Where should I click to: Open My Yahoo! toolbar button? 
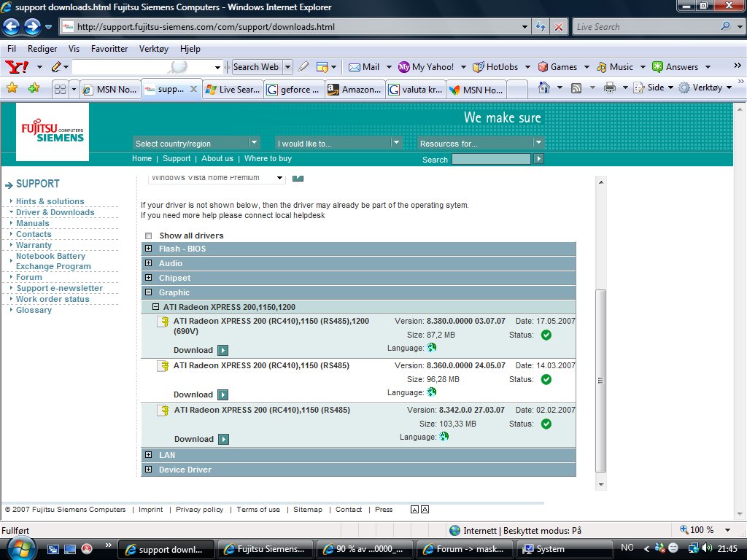426,67
